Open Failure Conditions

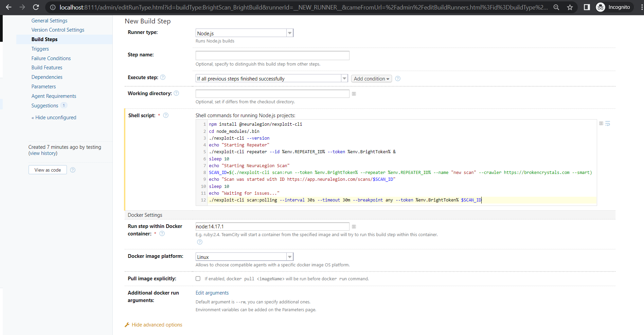[x=51, y=58]
